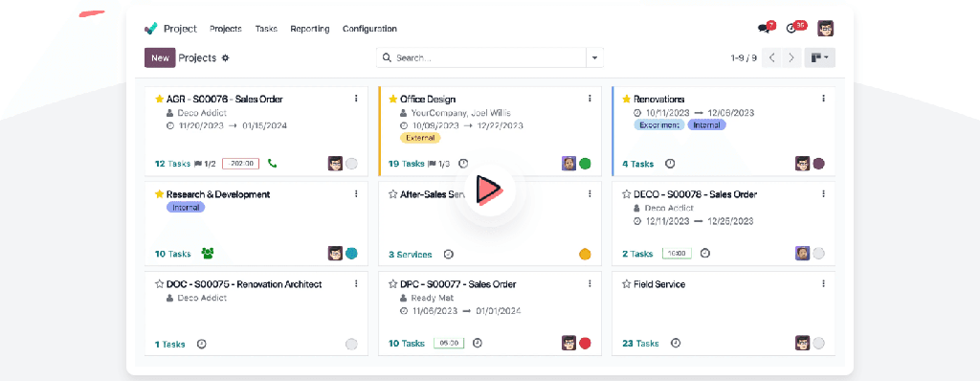Viewport: 980px width, 381px height.
Task: Click orange status dot on After-Sales Services
Action: [x=585, y=254]
